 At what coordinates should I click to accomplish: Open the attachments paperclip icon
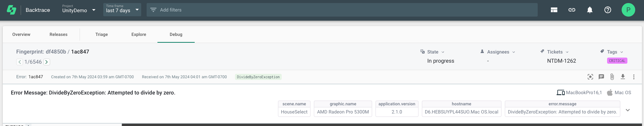(612, 77)
